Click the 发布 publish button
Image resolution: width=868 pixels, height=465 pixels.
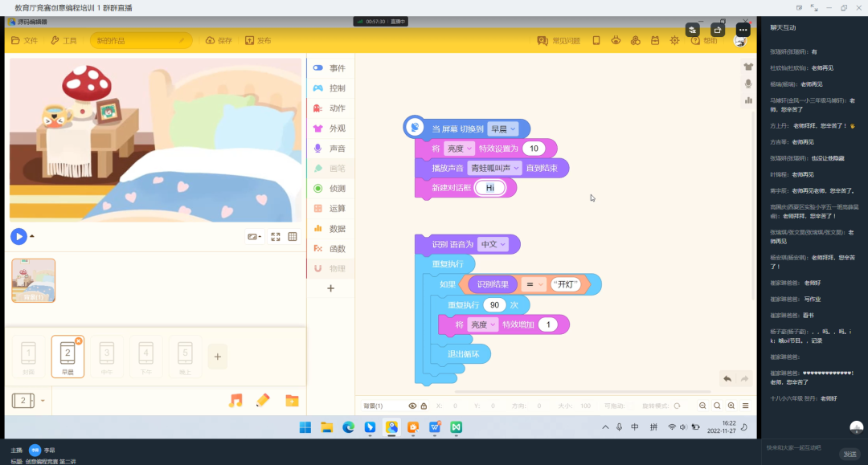[258, 40]
